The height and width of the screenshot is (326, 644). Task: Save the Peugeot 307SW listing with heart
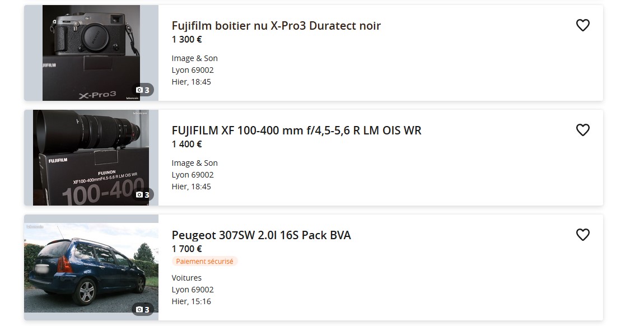[583, 235]
